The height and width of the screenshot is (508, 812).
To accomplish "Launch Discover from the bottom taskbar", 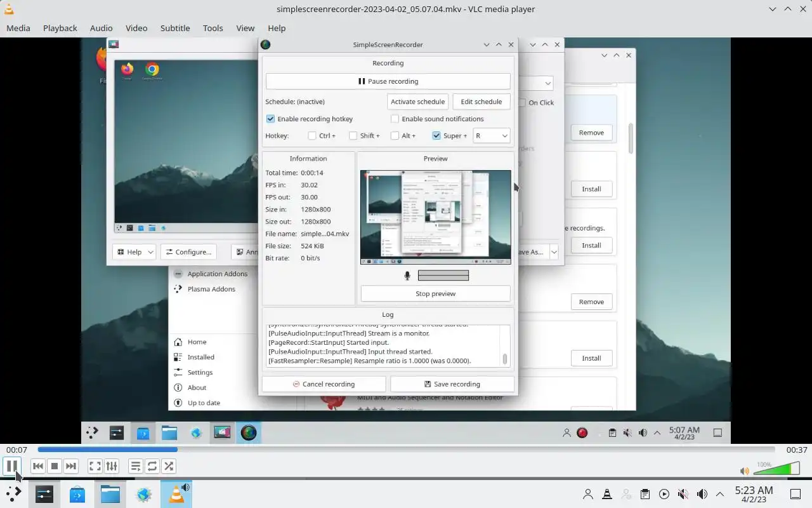I will (x=77, y=493).
